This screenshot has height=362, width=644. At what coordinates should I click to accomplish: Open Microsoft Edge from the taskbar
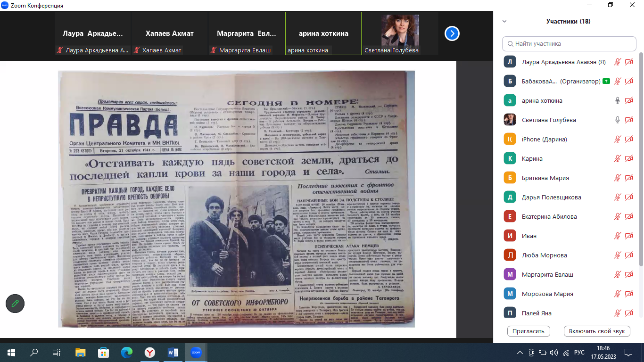pos(126,352)
